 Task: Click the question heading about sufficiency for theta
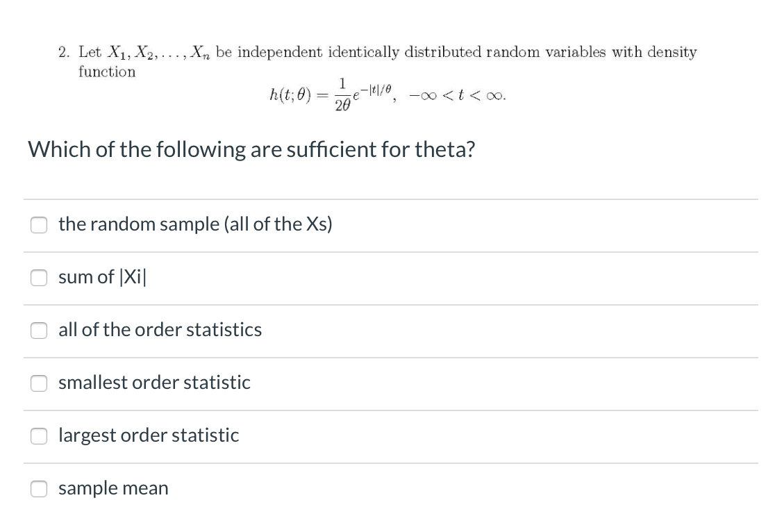coord(251,149)
